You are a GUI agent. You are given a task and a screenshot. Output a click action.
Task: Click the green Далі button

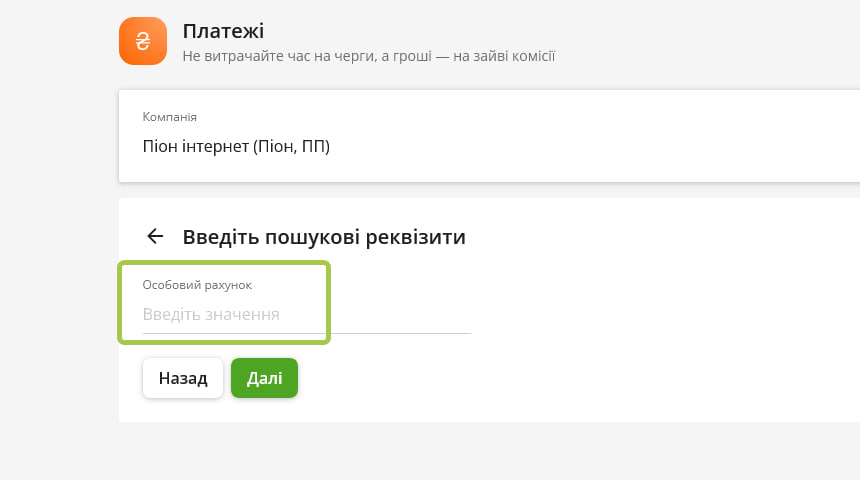[264, 378]
